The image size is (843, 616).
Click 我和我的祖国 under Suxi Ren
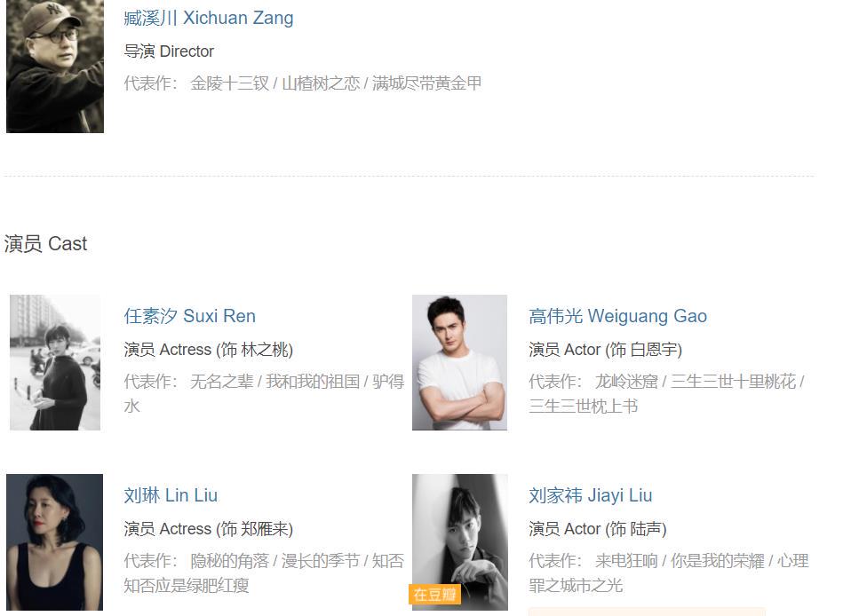click(313, 382)
